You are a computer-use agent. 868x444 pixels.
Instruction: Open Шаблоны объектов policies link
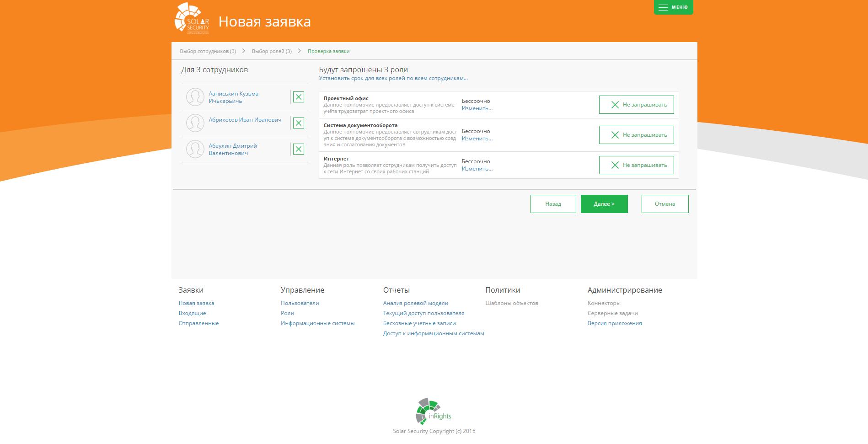coord(512,303)
